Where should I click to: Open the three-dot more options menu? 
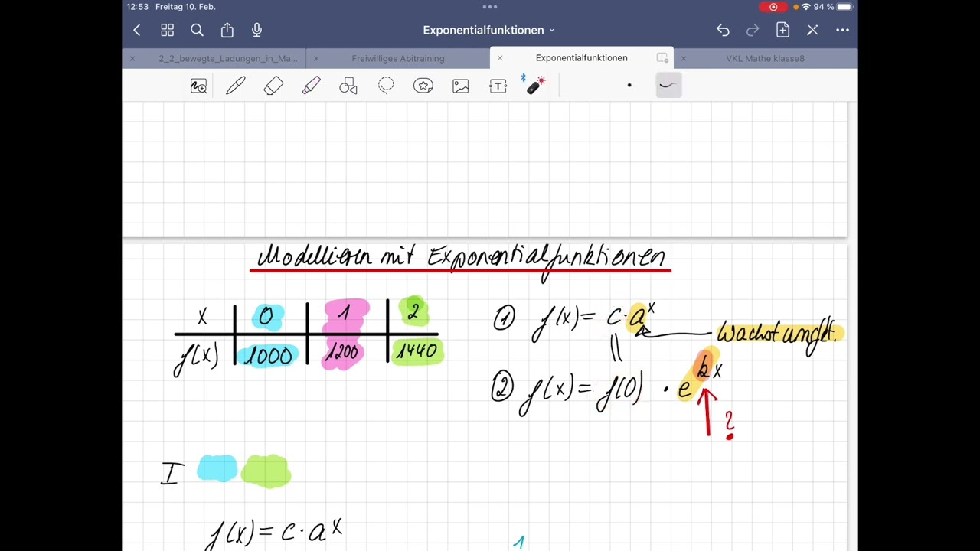[842, 30]
